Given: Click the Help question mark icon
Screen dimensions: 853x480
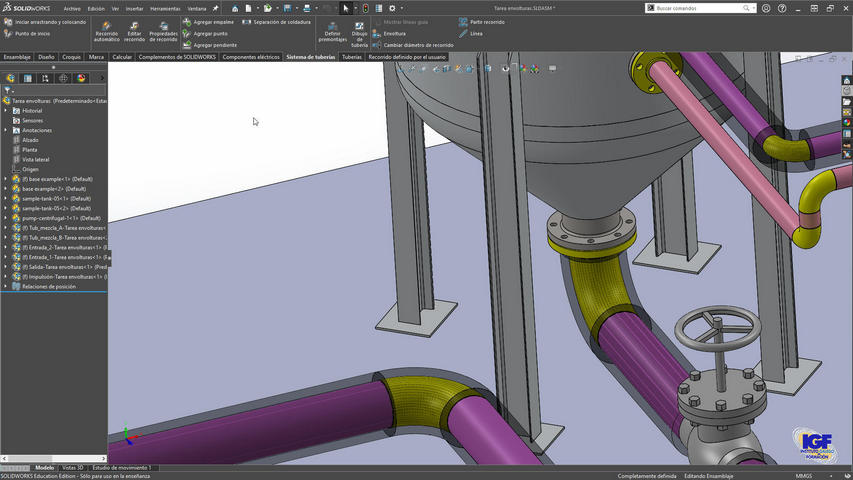Looking at the screenshot, I should click(x=782, y=8).
